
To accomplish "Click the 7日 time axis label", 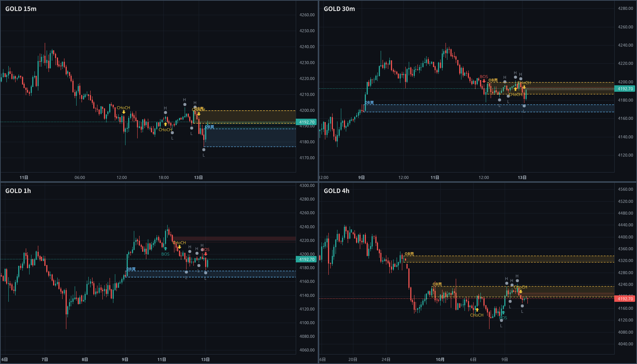I will pos(45,359).
